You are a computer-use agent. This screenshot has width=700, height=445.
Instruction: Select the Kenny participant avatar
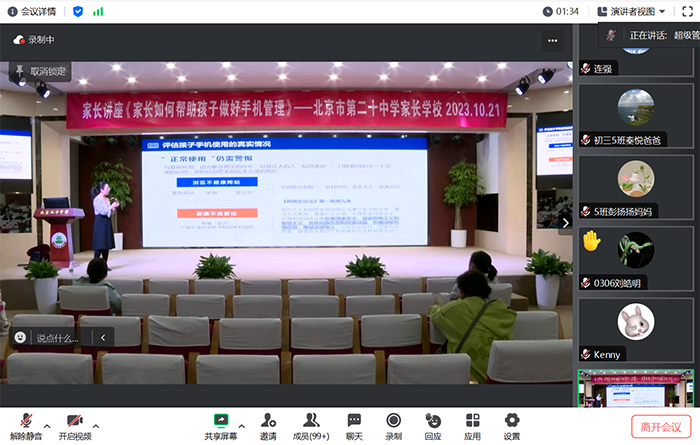pyautogui.click(x=636, y=321)
